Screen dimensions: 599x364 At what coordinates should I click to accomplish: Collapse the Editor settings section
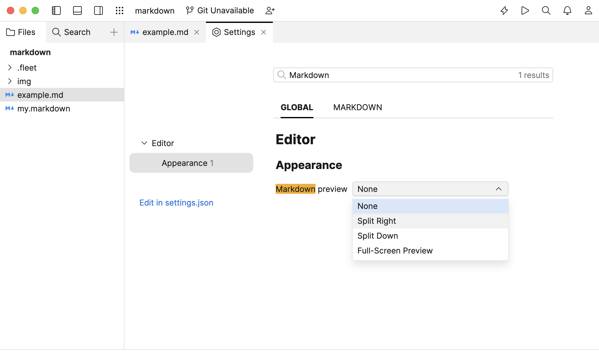coord(144,143)
